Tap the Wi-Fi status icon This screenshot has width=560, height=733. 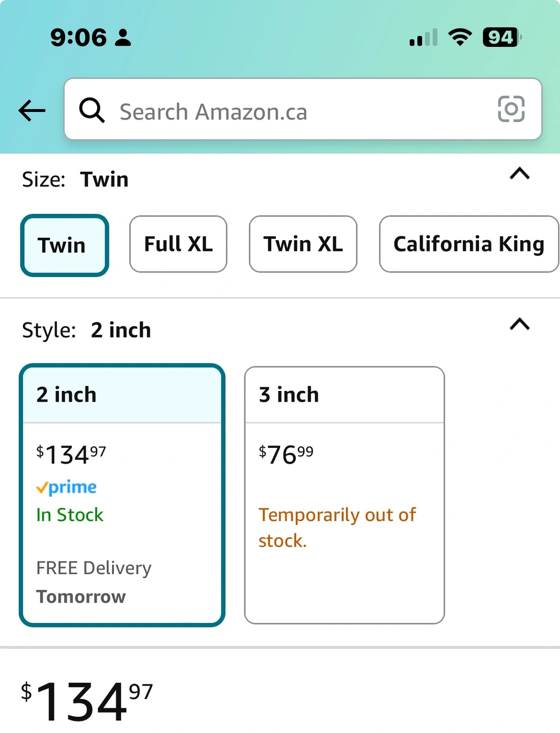[x=460, y=37]
